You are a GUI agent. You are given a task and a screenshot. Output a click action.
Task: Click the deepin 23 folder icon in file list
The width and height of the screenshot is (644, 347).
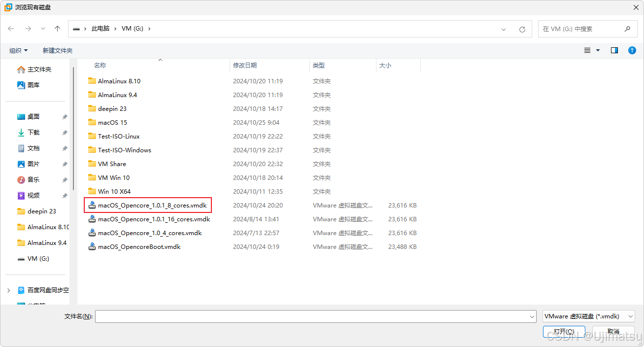point(92,108)
